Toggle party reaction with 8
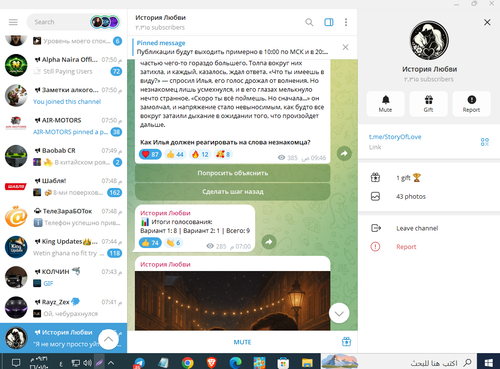The image size is (500, 369). tap(223, 154)
